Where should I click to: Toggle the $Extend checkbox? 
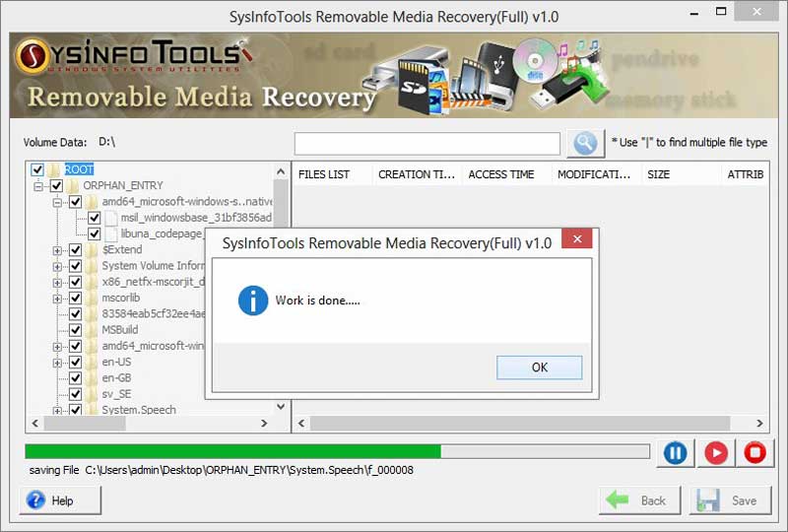tap(76, 250)
